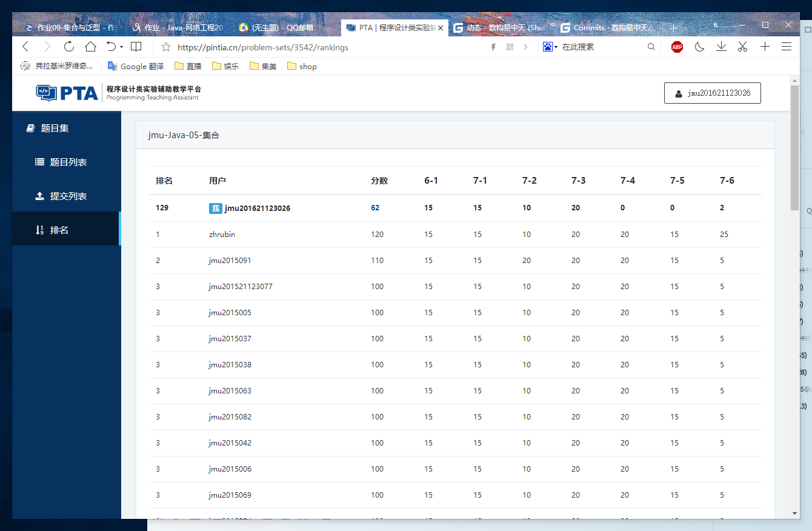This screenshot has height=531, width=812.
Task: Expand the undo history dropdown arrow
Action: (122, 47)
